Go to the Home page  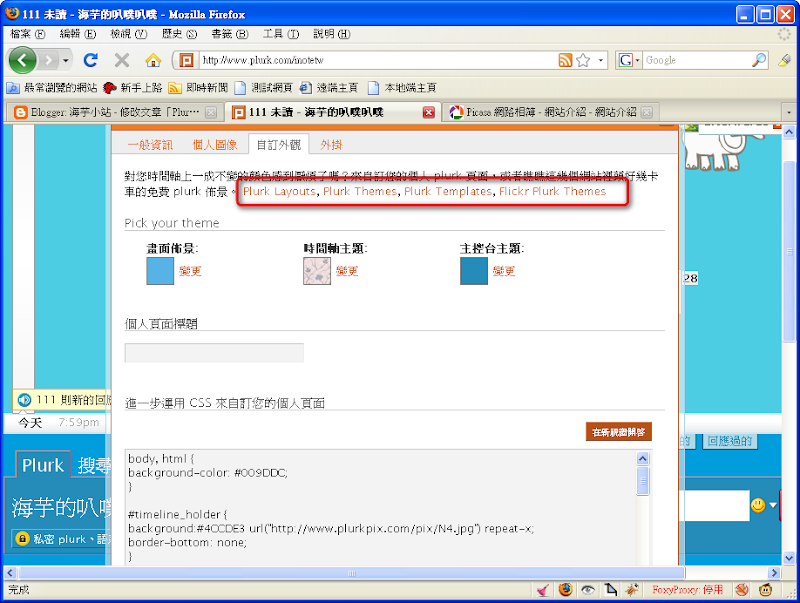click(x=153, y=60)
